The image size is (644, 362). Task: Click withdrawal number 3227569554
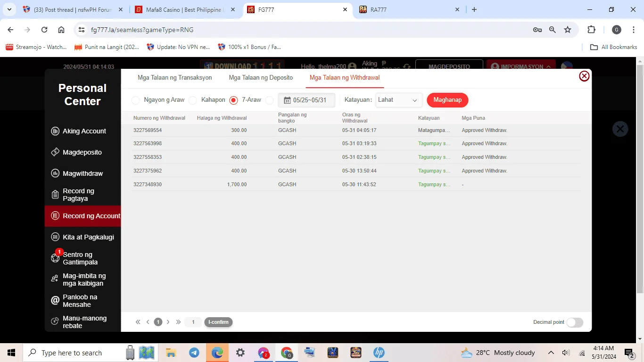(x=148, y=130)
